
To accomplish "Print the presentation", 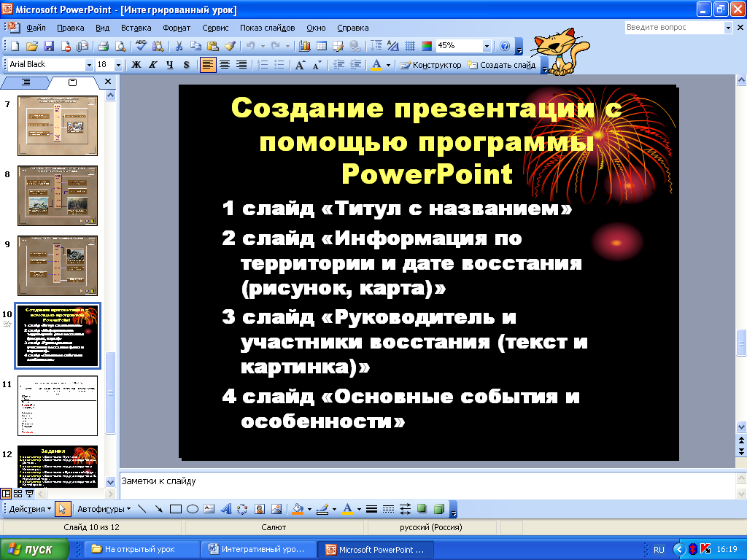I will tap(104, 46).
